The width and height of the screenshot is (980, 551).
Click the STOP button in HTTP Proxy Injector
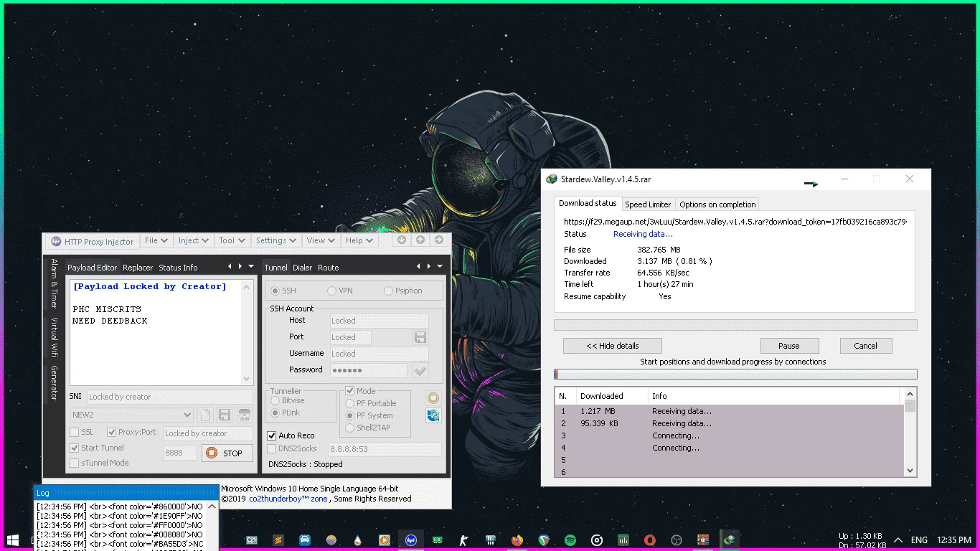point(227,453)
